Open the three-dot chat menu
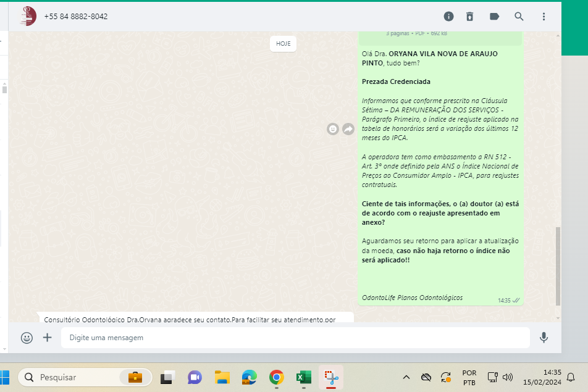Image resolution: width=588 pixels, height=392 pixels. [x=544, y=17]
